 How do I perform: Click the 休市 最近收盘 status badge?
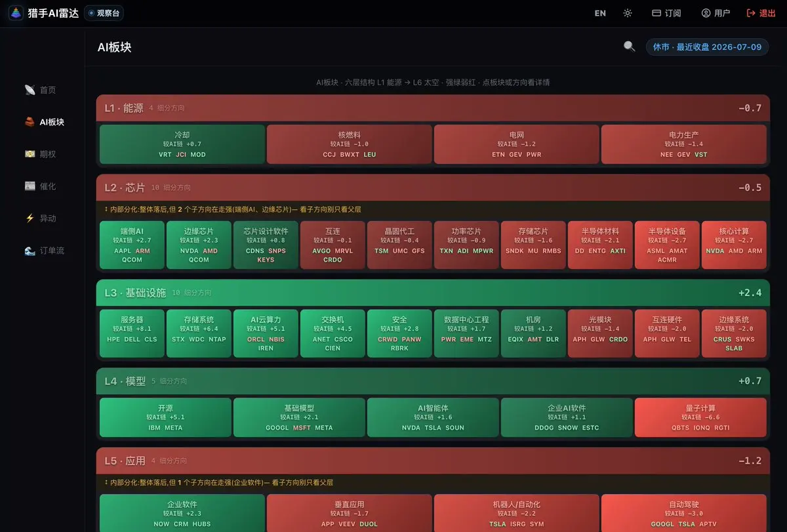(707, 47)
